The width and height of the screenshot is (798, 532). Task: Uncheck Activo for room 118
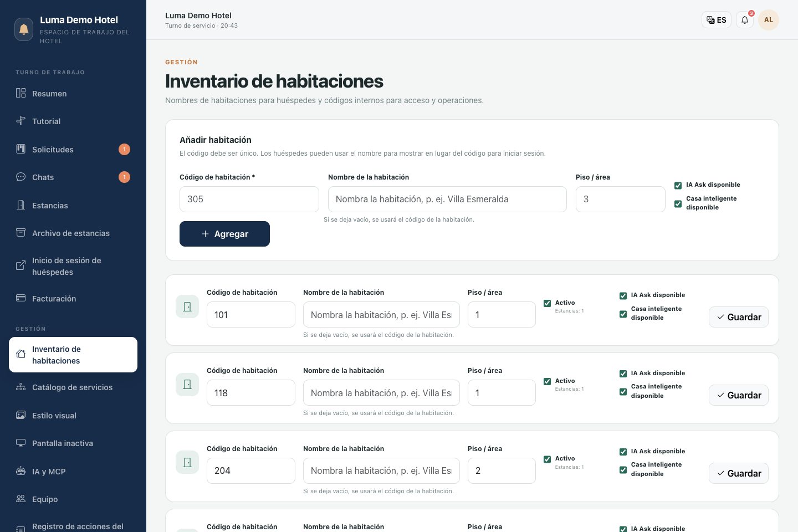[547, 381]
